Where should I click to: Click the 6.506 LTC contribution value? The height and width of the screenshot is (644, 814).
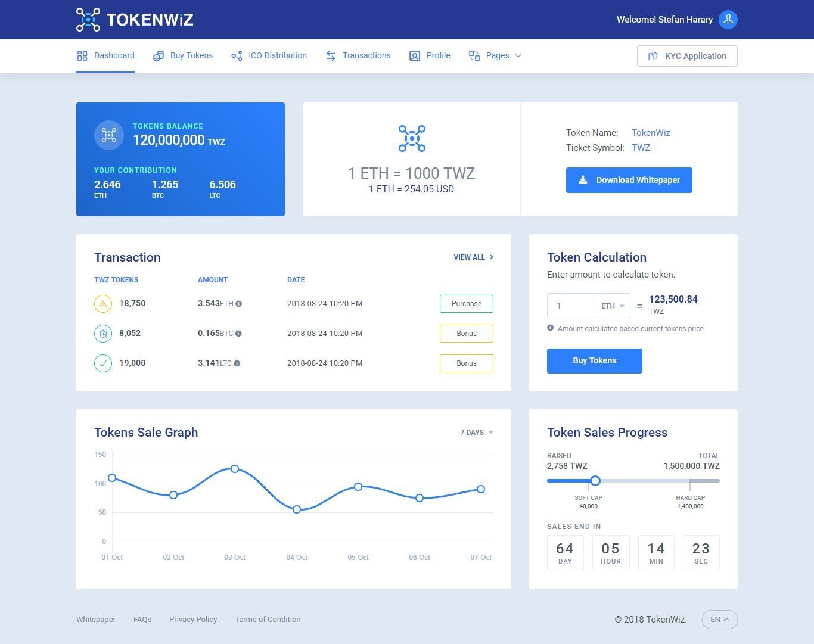point(222,189)
